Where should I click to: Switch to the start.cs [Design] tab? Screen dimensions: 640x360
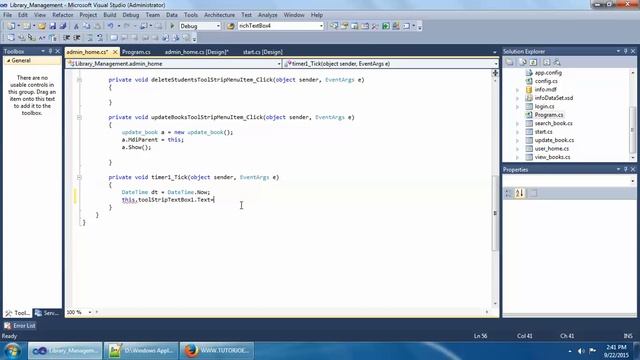coord(262,52)
